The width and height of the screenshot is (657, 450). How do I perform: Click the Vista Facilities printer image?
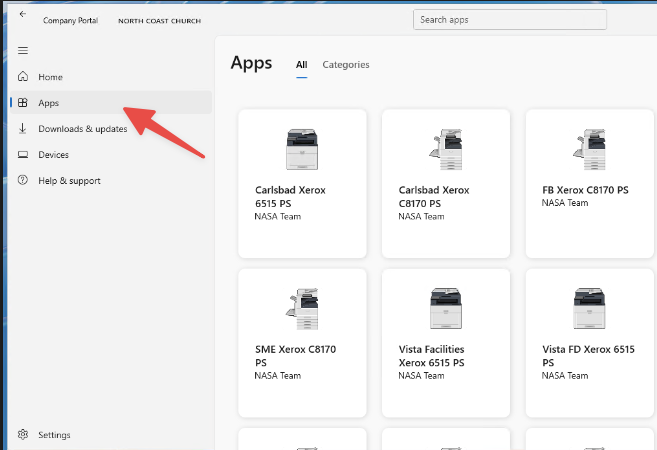click(x=445, y=309)
